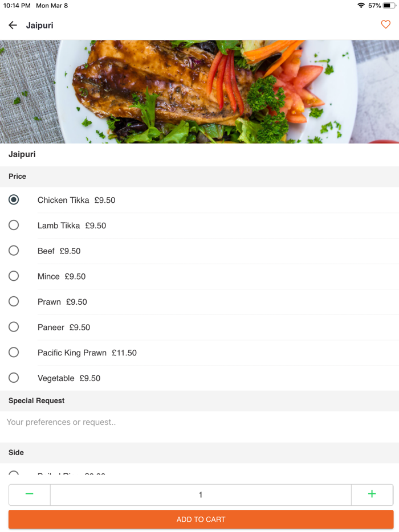Tap the battery indicator icon

(389, 6)
